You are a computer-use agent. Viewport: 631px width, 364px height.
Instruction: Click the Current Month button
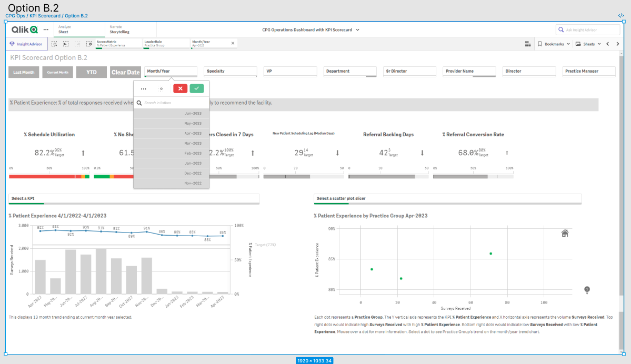tap(57, 73)
